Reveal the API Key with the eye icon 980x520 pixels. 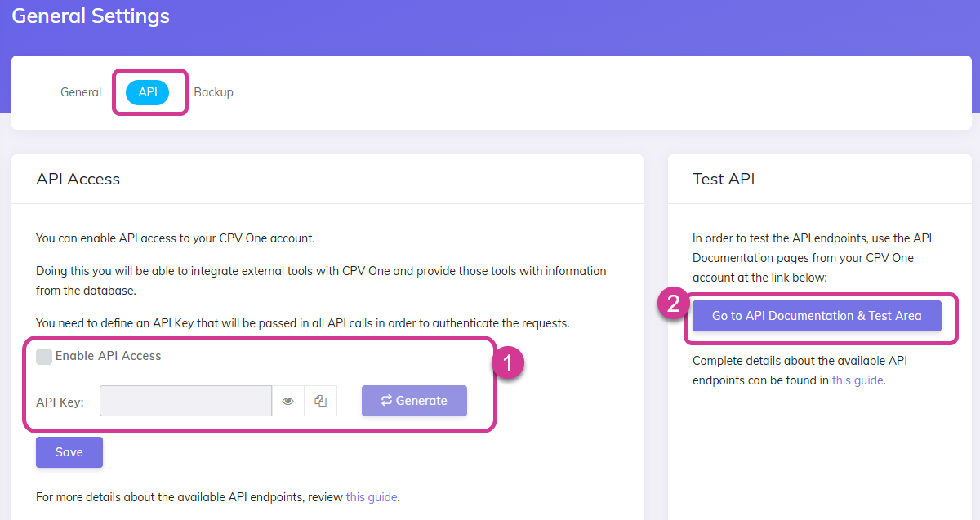288,400
